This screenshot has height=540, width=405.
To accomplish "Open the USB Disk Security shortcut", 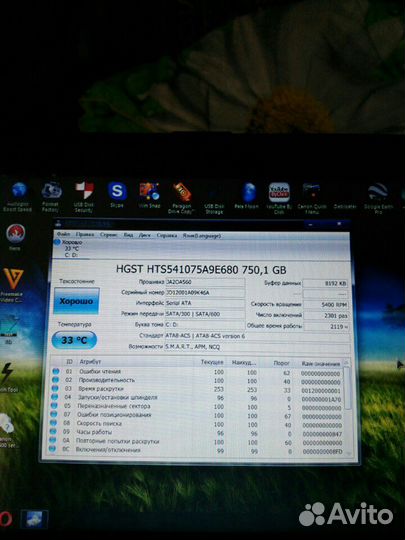I will point(84,197).
